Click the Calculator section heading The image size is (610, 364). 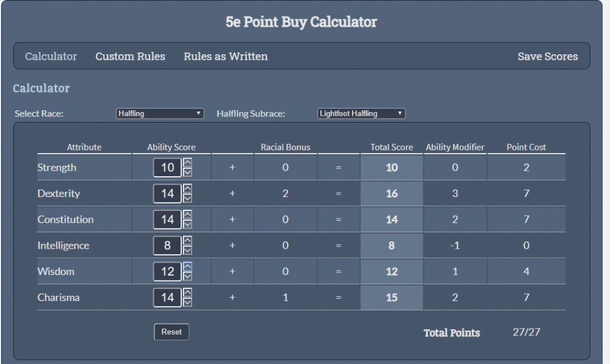click(41, 88)
